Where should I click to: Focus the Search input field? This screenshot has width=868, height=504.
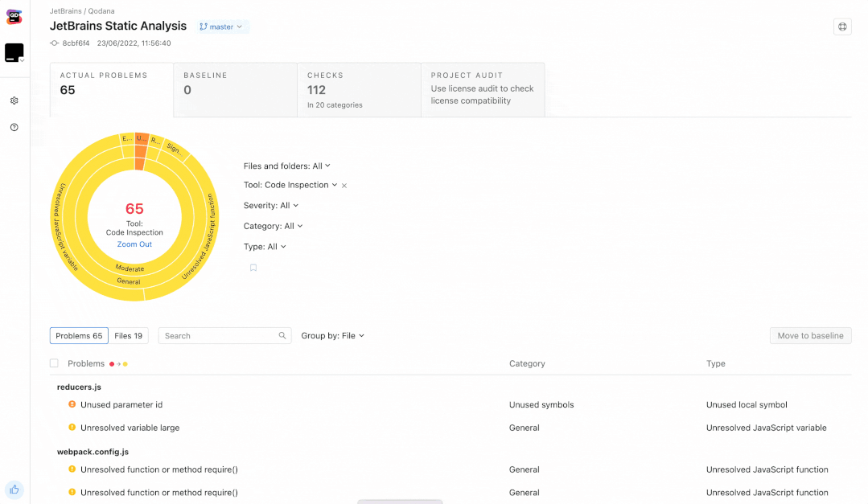tap(224, 336)
